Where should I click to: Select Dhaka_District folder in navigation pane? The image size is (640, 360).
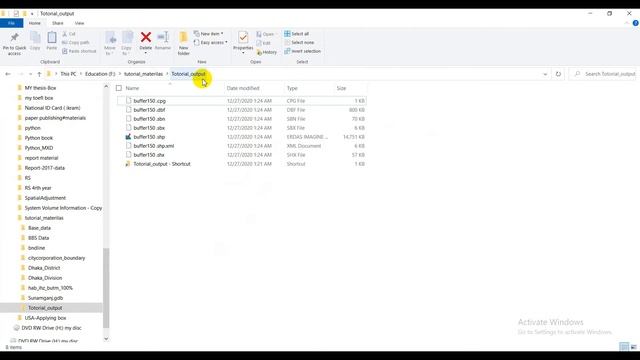[x=44, y=268]
